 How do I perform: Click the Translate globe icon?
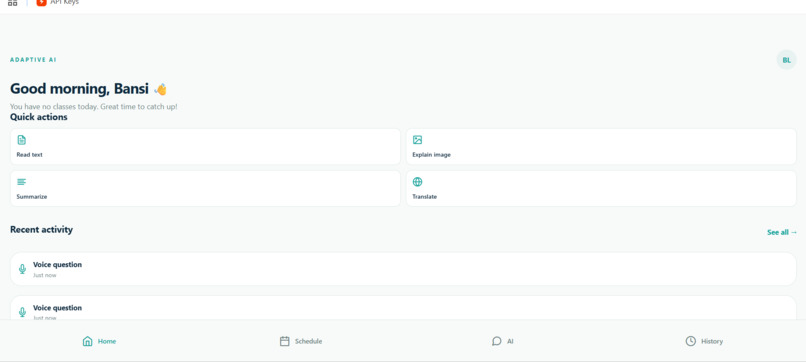click(417, 182)
